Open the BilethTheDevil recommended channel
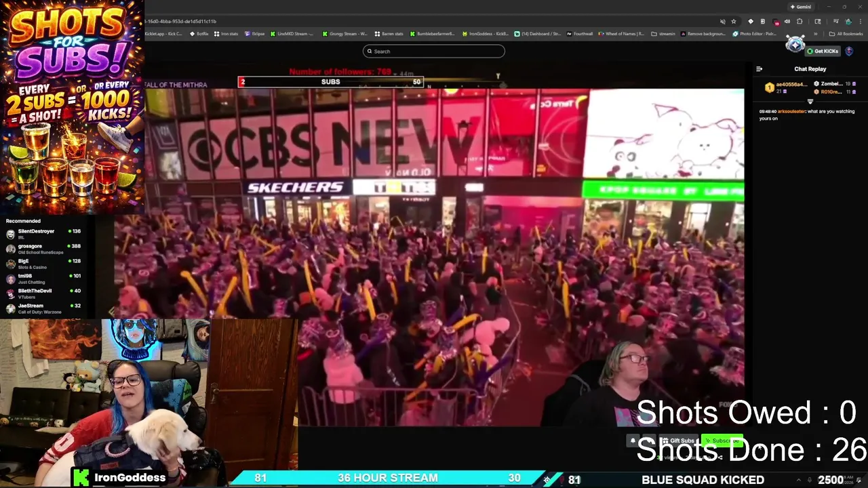Viewport: 868px width, 488px height. click(x=43, y=293)
